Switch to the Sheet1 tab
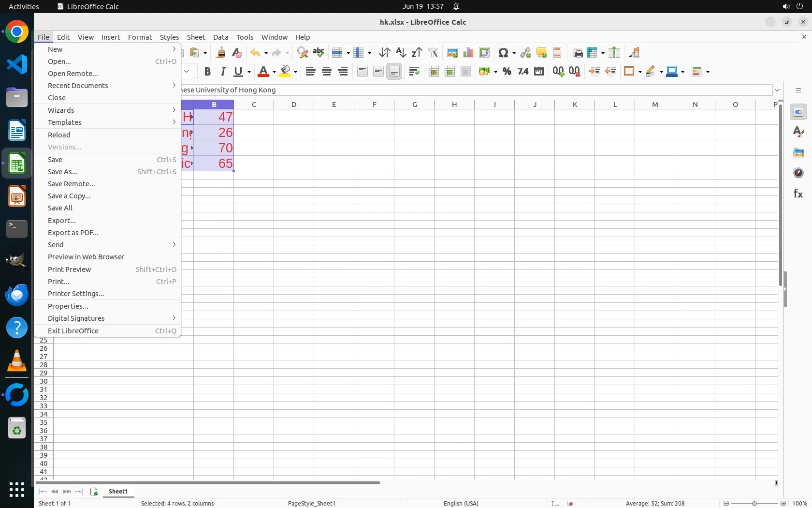This screenshot has width=812, height=508. (118, 492)
